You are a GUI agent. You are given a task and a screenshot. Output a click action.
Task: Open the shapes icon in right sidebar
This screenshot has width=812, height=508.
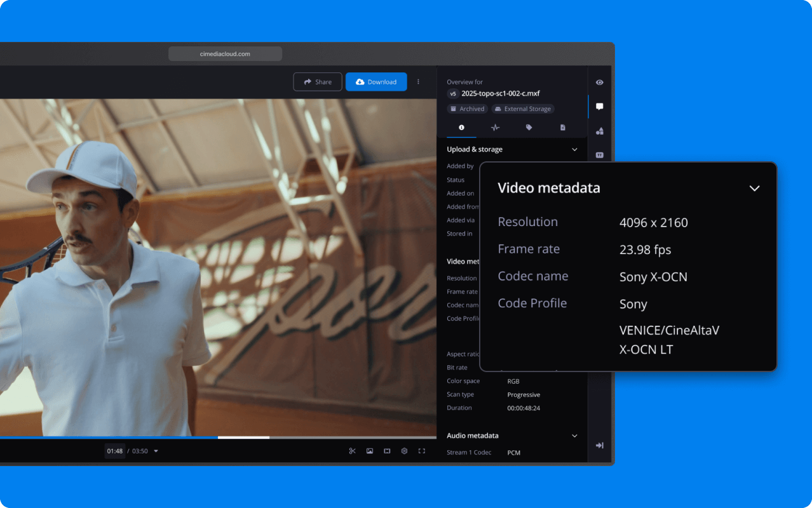599,131
